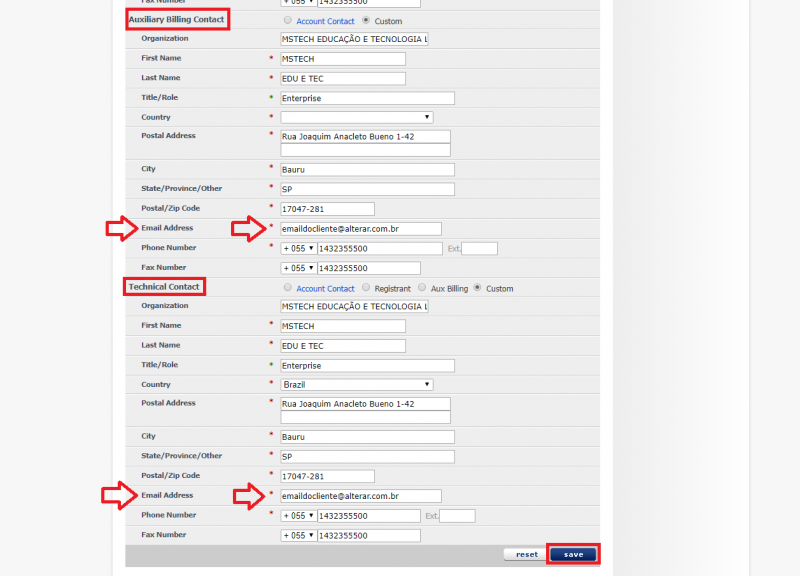The image size is (800, 576).
Task: Click the save button
Action: 573,554
